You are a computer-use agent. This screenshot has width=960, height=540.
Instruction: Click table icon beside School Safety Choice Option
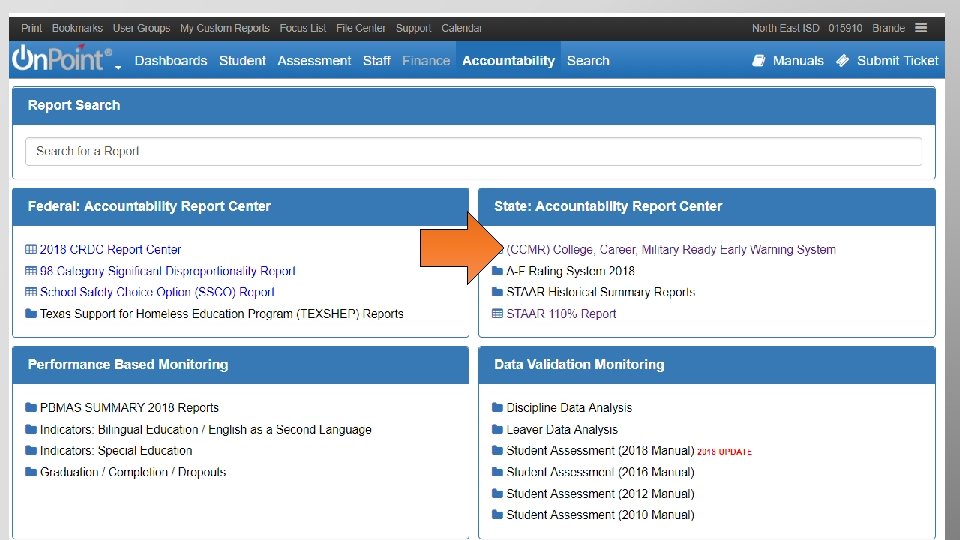coord(31,292)
